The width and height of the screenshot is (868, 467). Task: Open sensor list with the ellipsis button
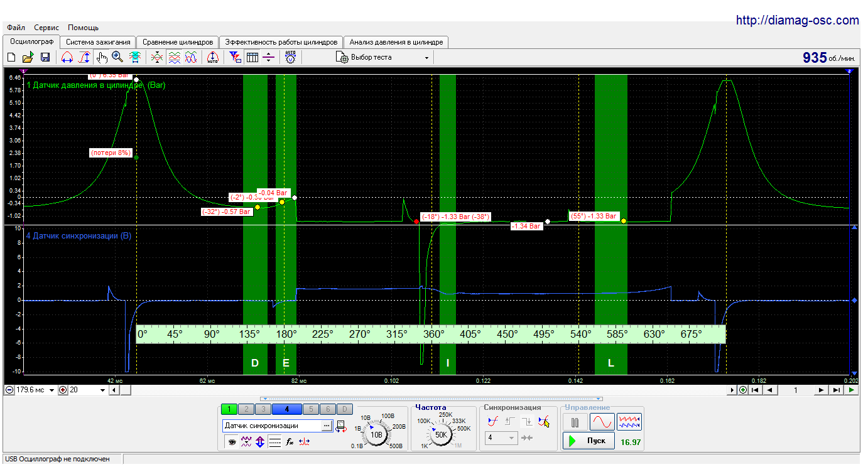tap(327, 426)
